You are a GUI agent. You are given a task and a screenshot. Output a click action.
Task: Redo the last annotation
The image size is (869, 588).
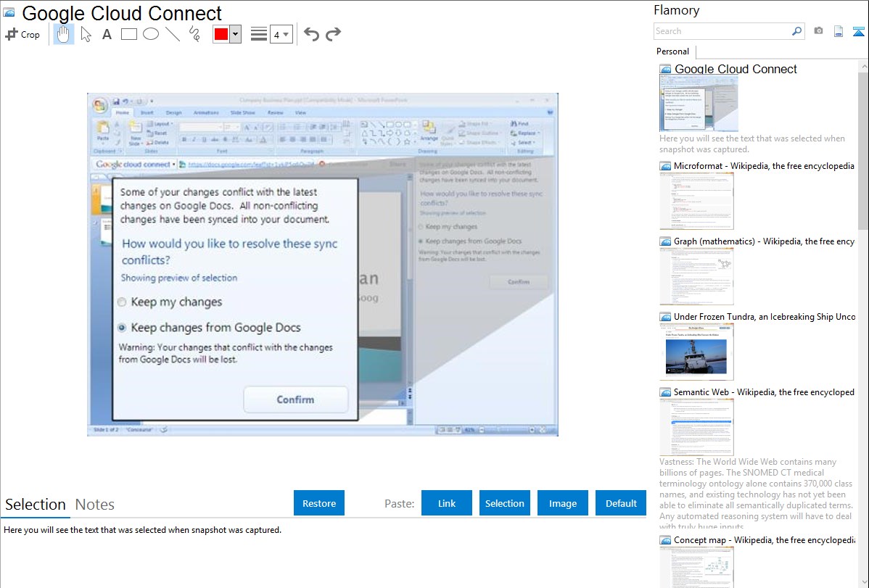click(333, 34)
